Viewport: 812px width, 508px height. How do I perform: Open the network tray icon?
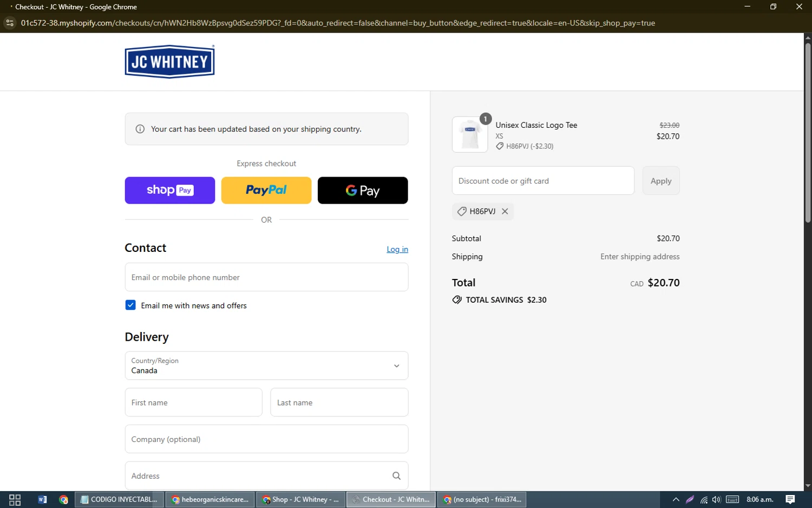pos(704,499)
